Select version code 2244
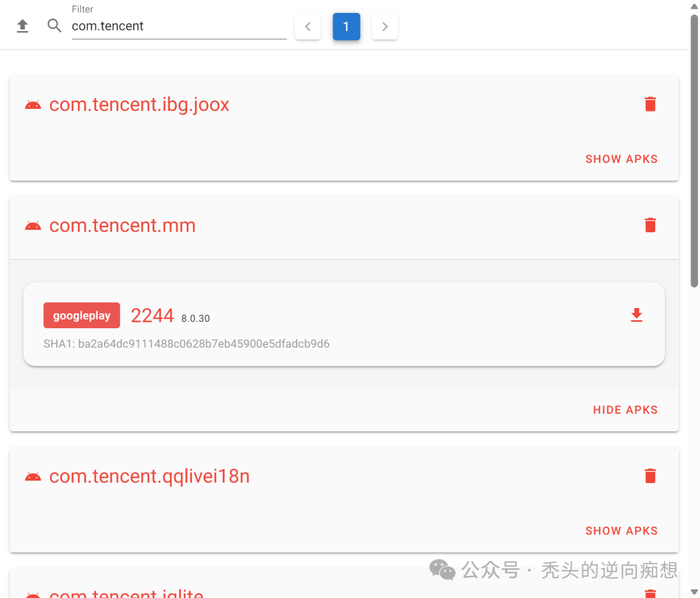Image resolution: width=700 pixels, height=598 pixels. pos(152,316)
